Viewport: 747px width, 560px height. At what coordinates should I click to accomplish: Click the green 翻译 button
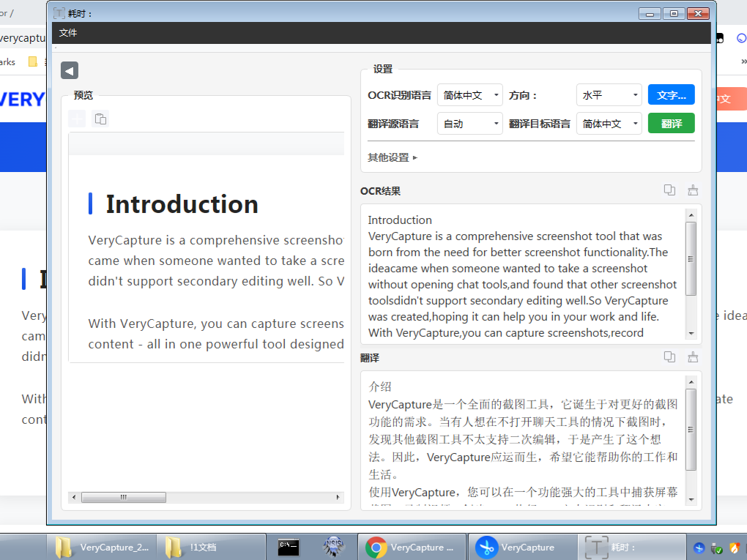[672, 123]
